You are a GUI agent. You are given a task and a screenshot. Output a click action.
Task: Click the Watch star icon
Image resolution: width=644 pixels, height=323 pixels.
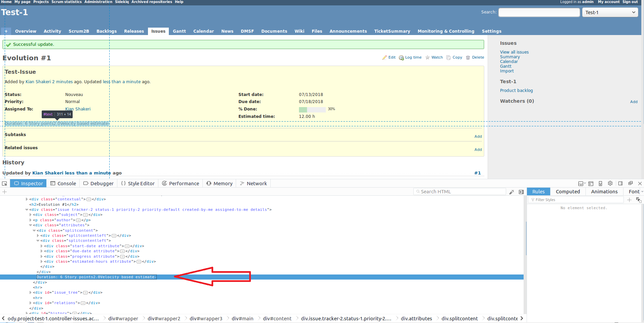pos(427,58)
